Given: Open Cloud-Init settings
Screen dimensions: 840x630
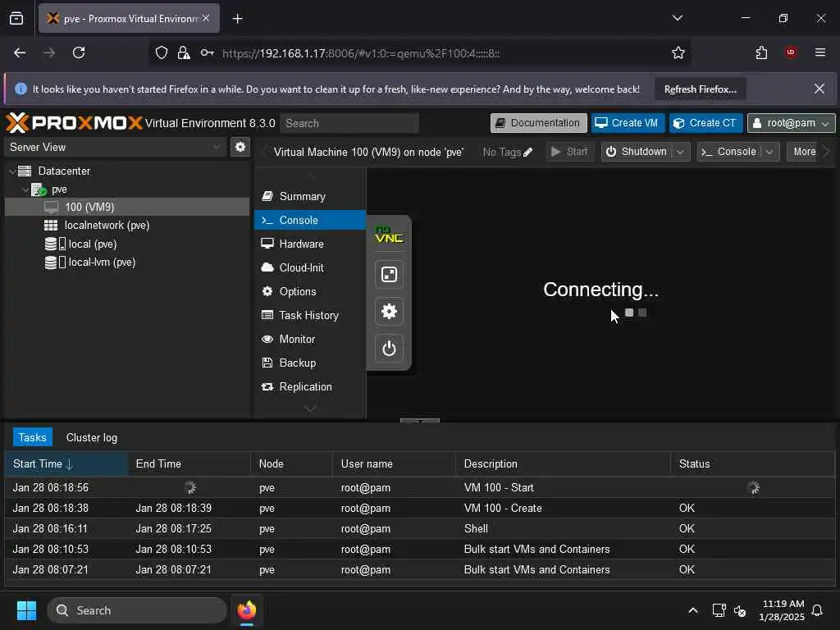Looking at the screenshot, I should 309,268.
